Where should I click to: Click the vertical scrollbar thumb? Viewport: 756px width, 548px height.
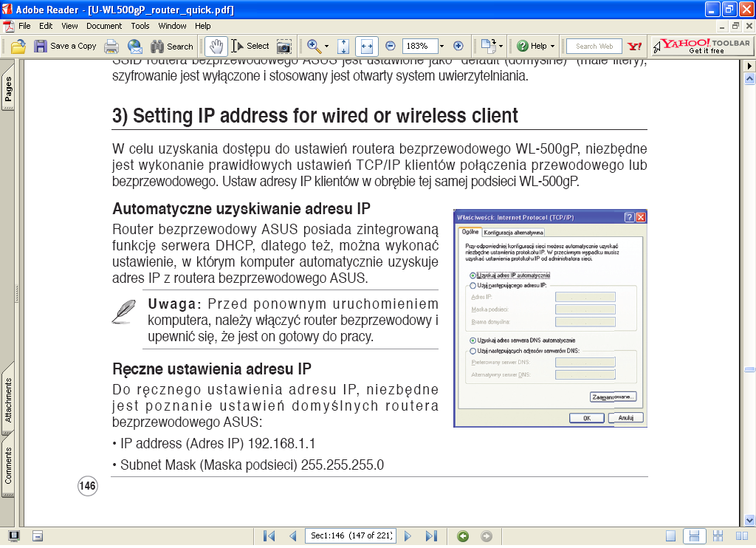[750, 370]
